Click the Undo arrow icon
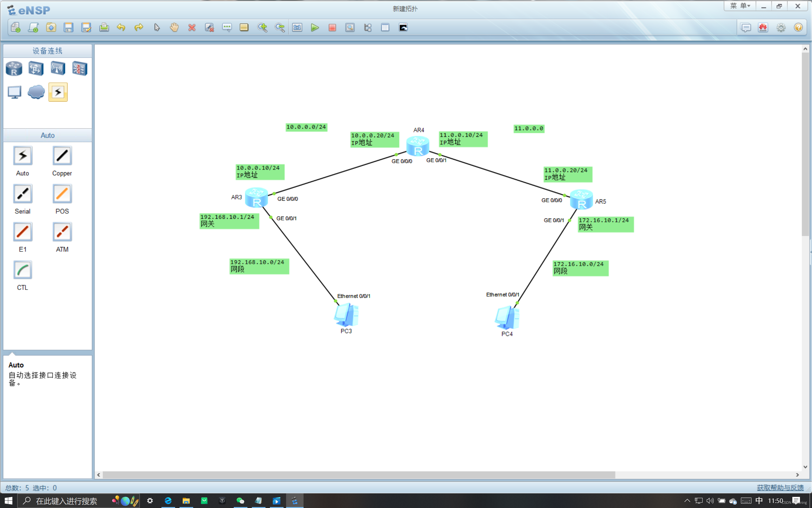This screenshot has width=812, height=508. [x=121, y=28]
